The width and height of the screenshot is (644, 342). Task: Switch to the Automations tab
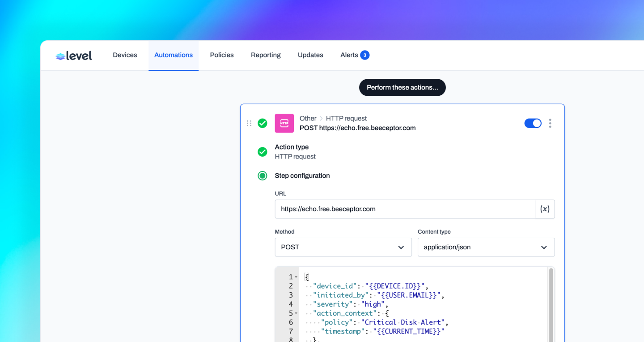point(174,55)
